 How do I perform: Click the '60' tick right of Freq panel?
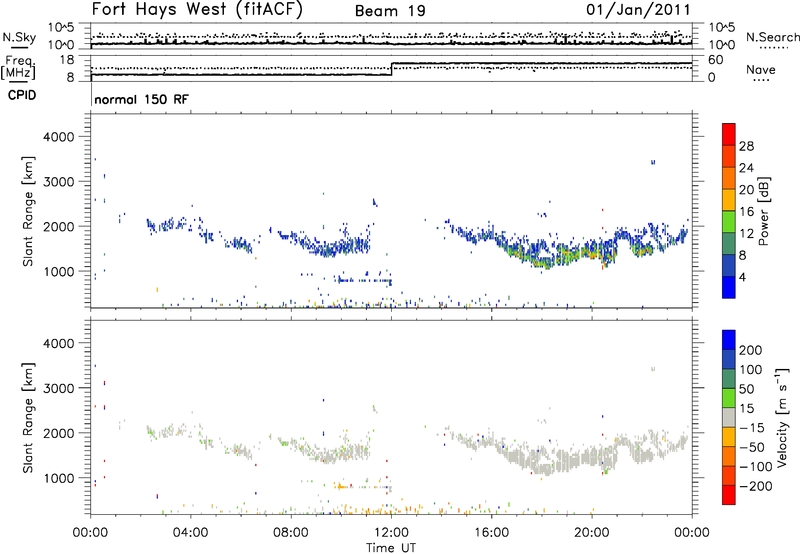click(x=716, y=60)
